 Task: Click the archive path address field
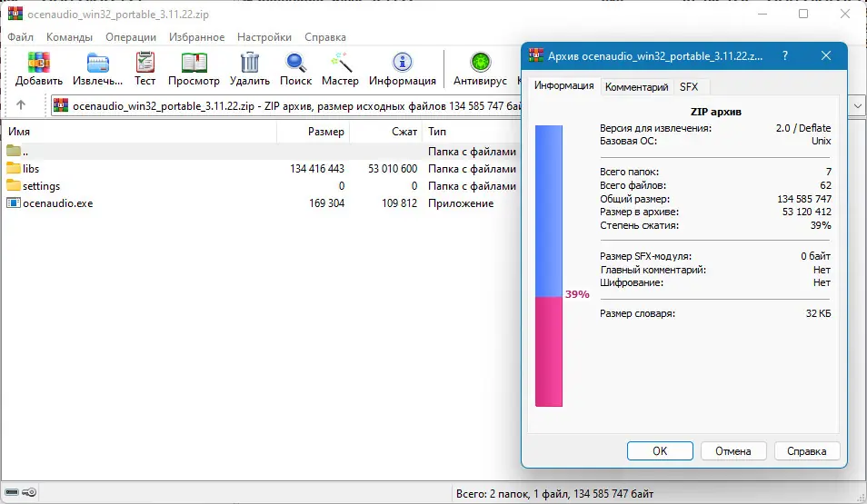pos(287,105)
